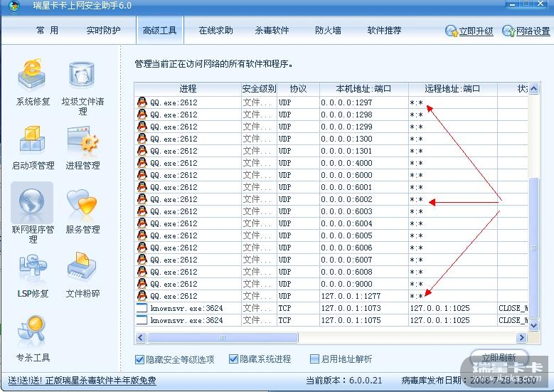Select the row with 0.0.0.0:6001
554x392 pixels.
(331, 187)
